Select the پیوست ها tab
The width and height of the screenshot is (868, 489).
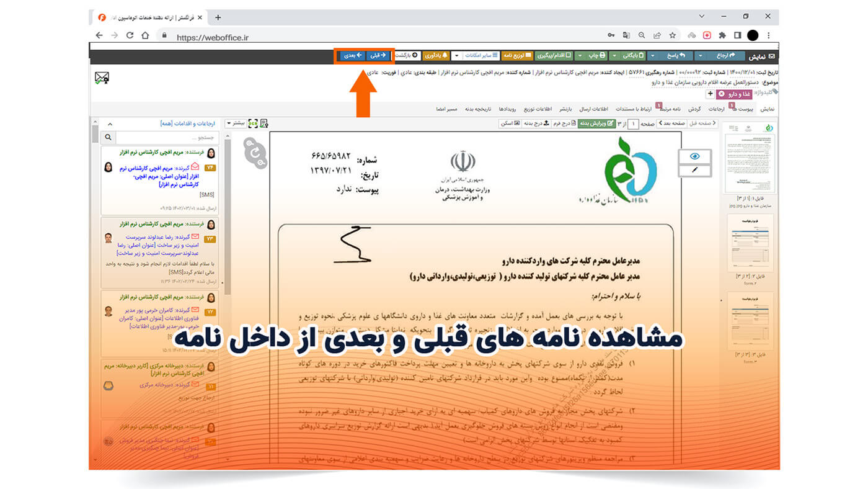743,109
